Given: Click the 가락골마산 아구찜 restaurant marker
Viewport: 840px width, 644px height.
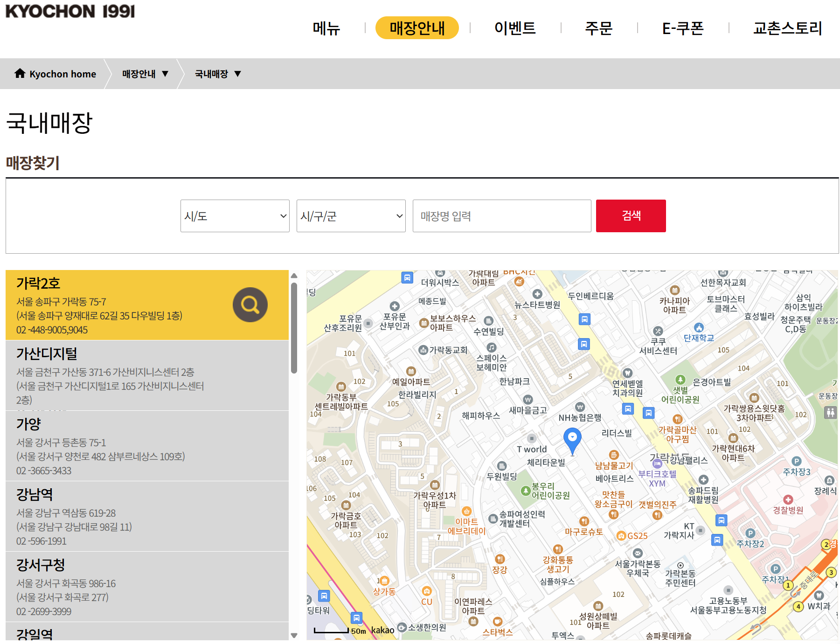Looking at the screenshot, I should pos(678,419).
